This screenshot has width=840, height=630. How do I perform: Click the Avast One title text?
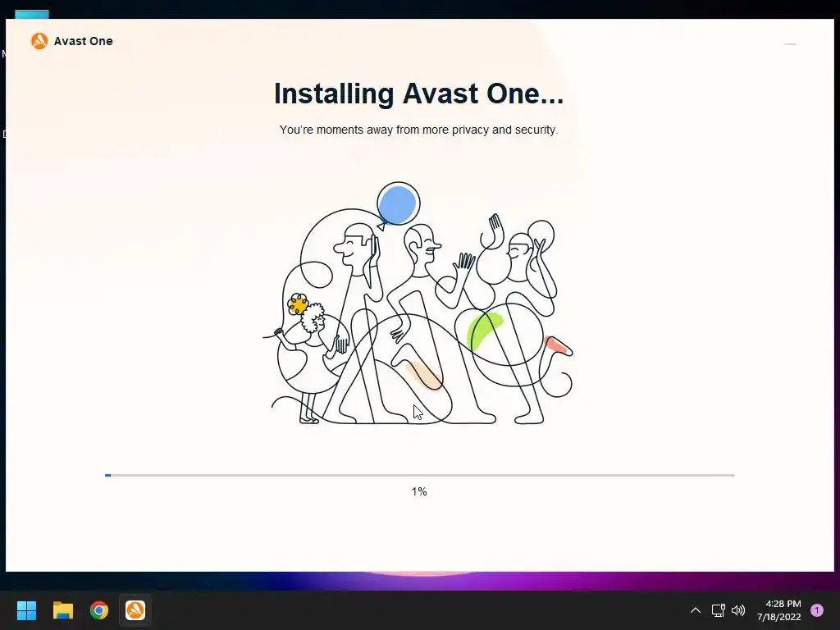pos(83,41)
